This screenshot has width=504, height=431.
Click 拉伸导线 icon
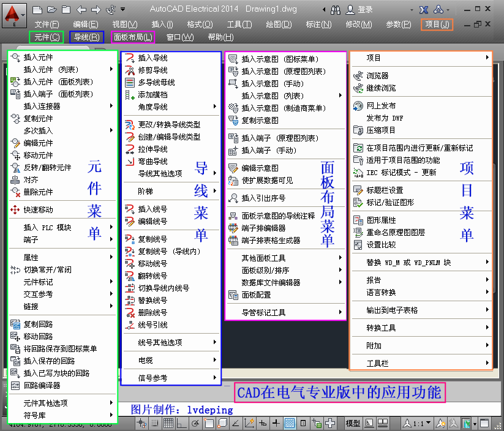point(130,149)
